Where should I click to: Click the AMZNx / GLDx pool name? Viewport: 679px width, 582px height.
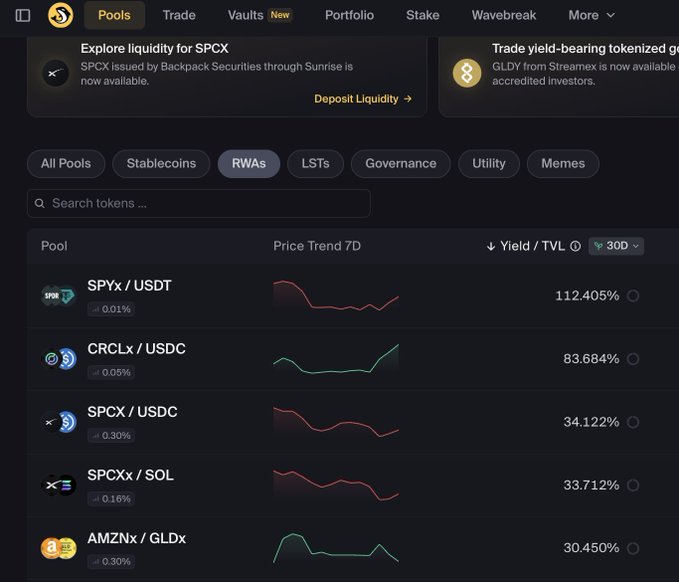click(x=136, y=539)
